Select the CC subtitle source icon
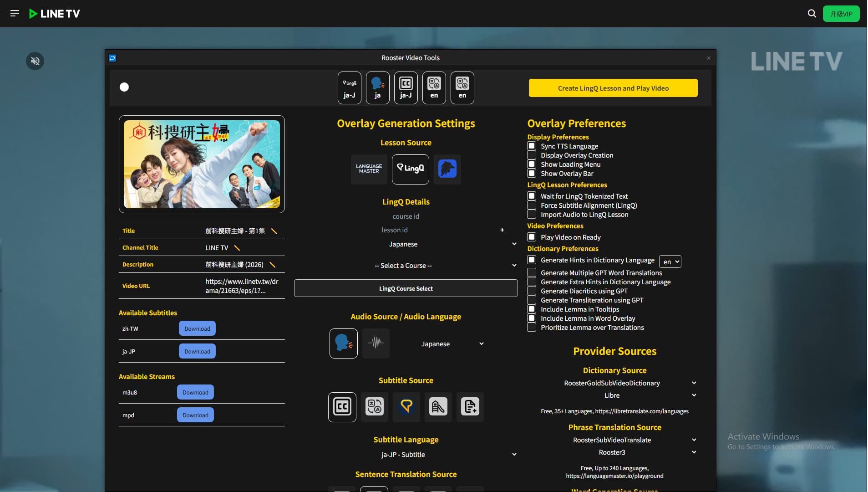 click(342, 407)
